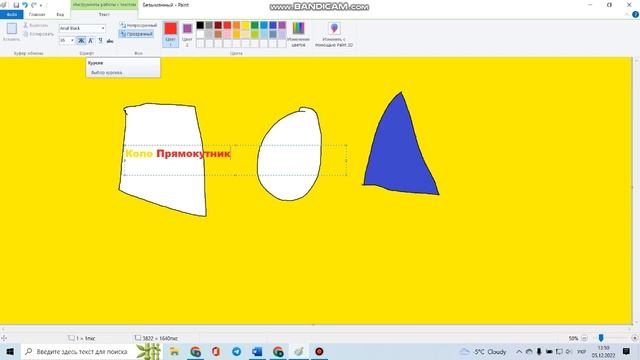The image size is (640, 360).
Task: Pick the orange palette swatch
Action: 236,25
